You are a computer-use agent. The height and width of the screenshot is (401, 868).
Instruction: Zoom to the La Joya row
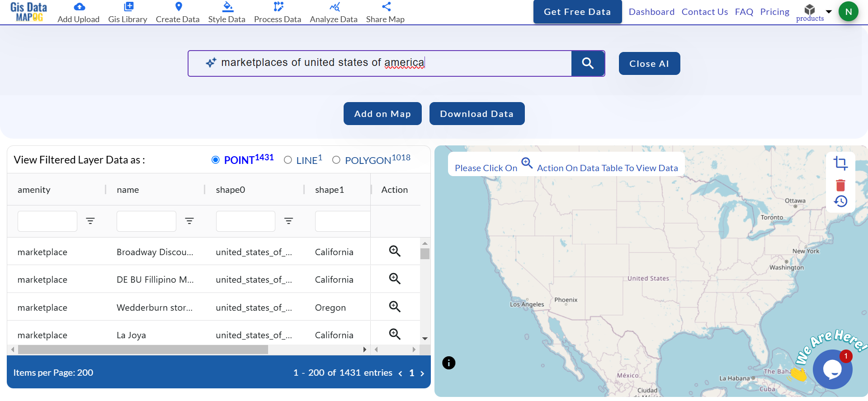tap(395, 334)
